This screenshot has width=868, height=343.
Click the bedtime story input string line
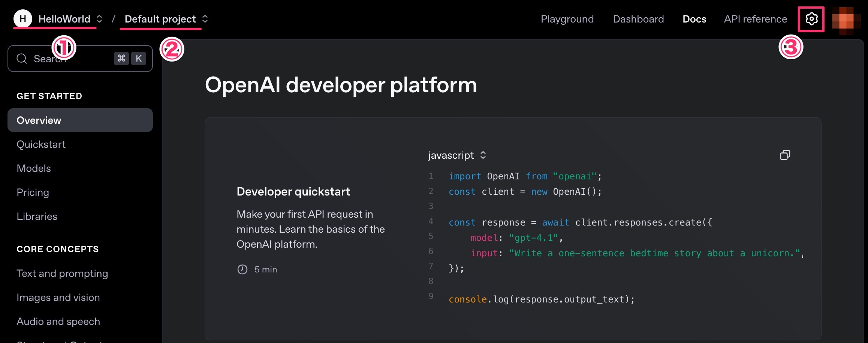tap(638, 253)
